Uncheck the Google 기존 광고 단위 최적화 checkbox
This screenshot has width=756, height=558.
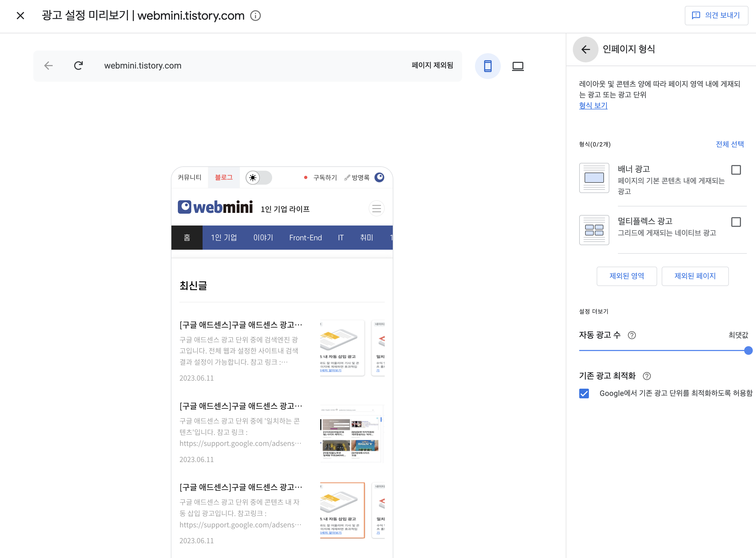[584, 393]
